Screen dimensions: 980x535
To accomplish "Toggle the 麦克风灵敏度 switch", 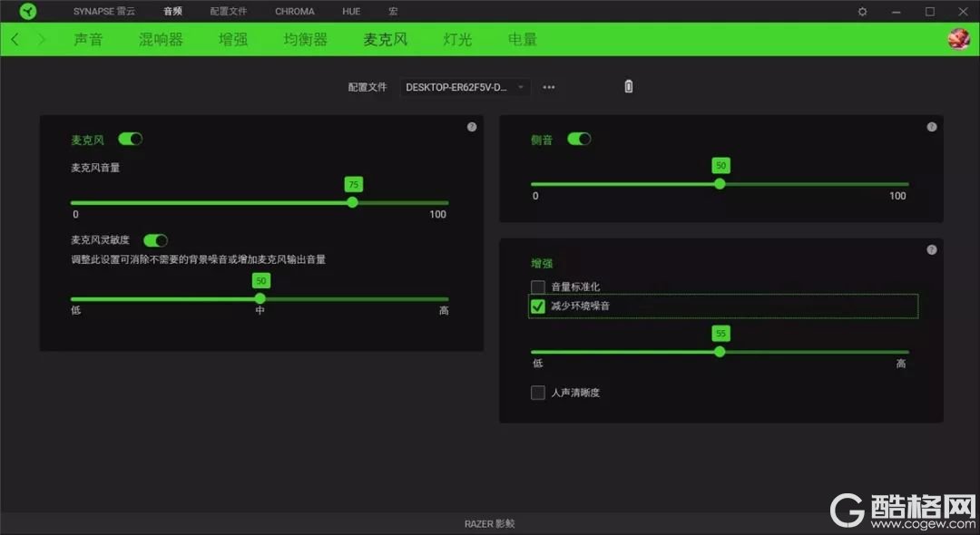I will 156,240.
